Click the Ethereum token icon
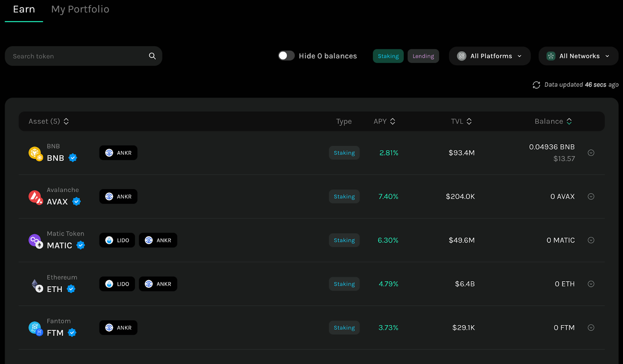Viewport: 623px width, 364px height. (x=37, y=285)
